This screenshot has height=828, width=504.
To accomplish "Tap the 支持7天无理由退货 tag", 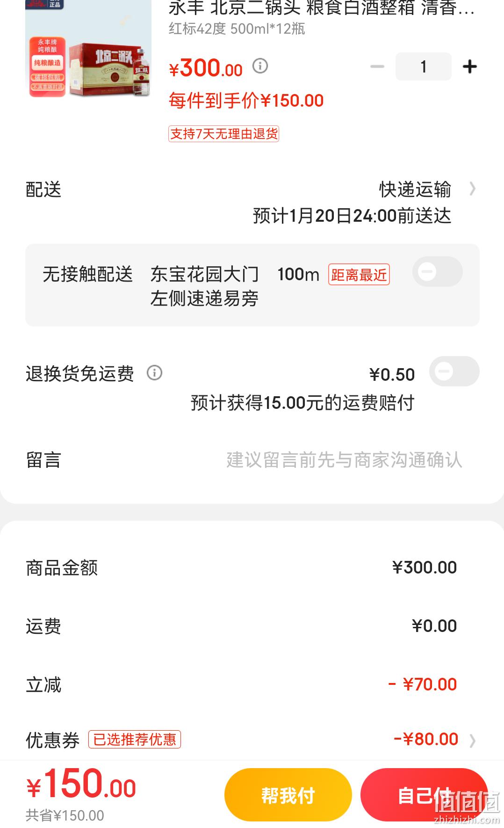I will 223,134.
